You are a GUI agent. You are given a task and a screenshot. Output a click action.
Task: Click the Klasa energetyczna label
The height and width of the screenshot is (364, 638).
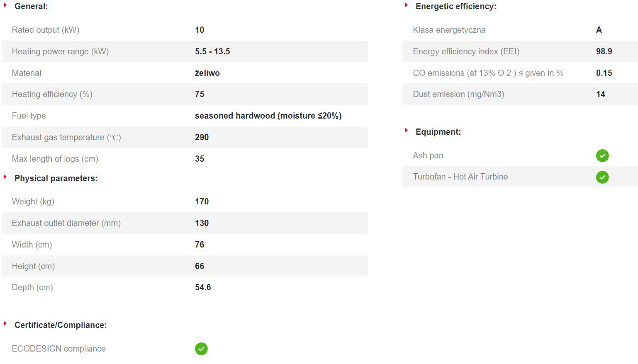pos(449,30)
